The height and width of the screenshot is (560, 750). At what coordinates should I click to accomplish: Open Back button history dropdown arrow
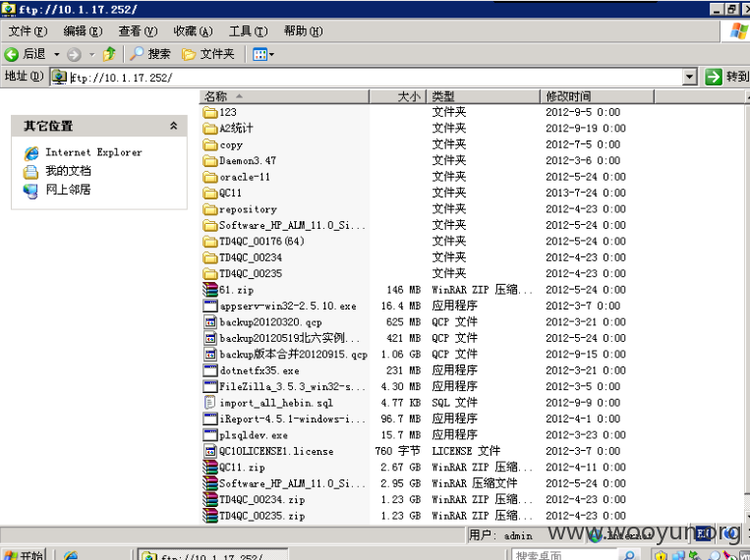tap(56, 54)
